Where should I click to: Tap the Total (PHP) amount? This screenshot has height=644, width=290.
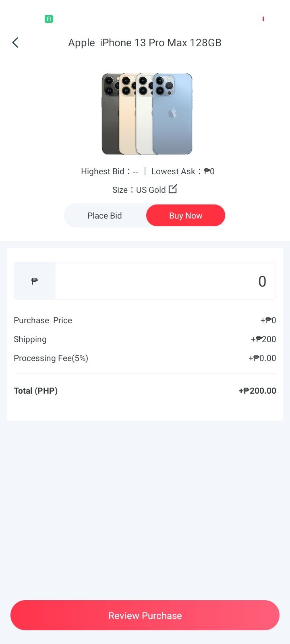point(257,391)
